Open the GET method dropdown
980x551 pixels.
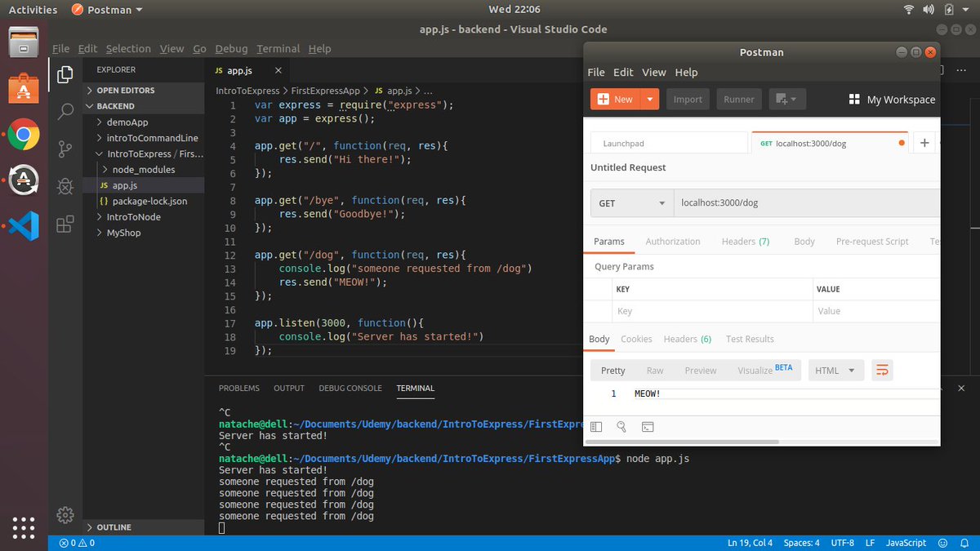click(632, 203)
